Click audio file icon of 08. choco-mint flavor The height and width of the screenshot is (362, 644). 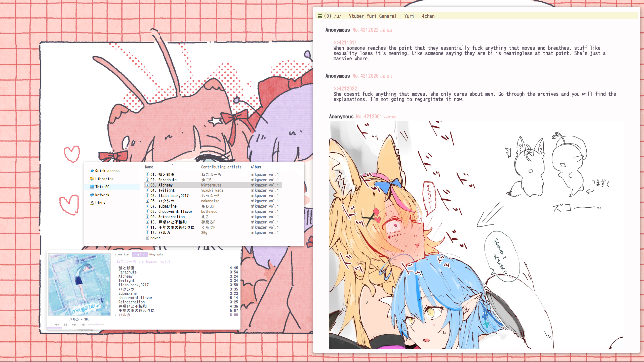147,211
